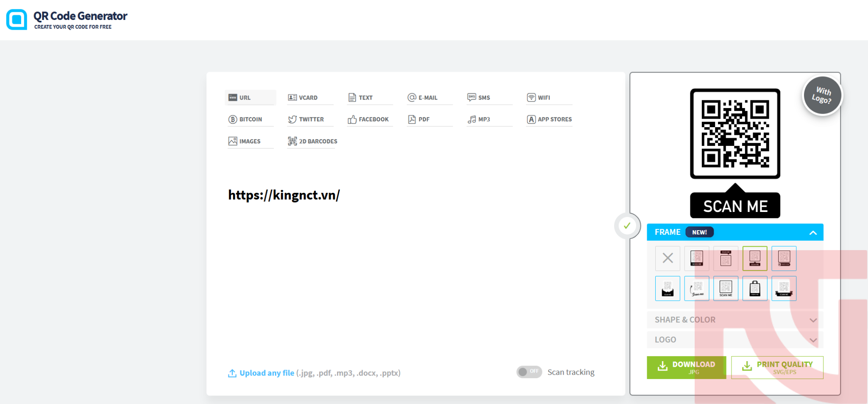This screenshot has width=868, height=404.
Task: Select the no-frame X option
Action: pos(668,258)
